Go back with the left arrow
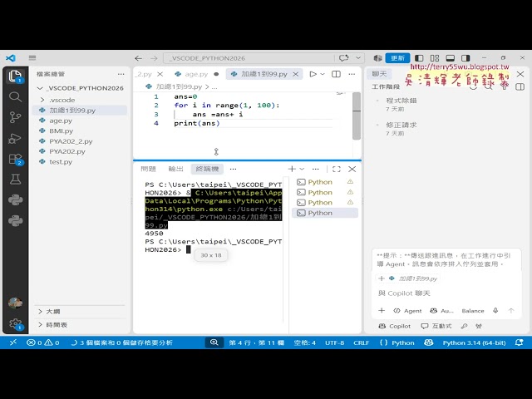 coord(138,58)
